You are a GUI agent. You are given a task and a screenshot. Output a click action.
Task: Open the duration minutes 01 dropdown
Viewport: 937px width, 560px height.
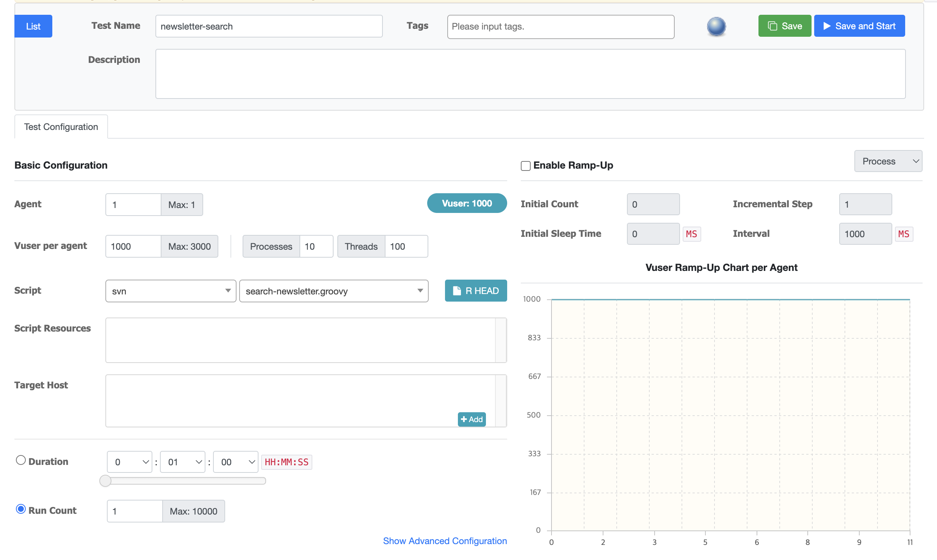(x=183, y=462)
